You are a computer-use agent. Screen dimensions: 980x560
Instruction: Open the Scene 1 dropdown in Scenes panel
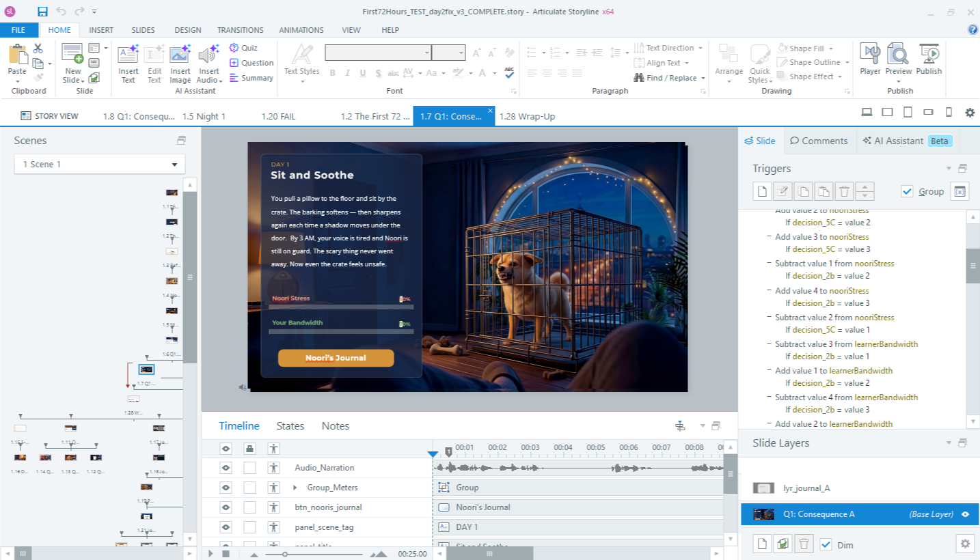pyautogui.click(x=100, y=164)
